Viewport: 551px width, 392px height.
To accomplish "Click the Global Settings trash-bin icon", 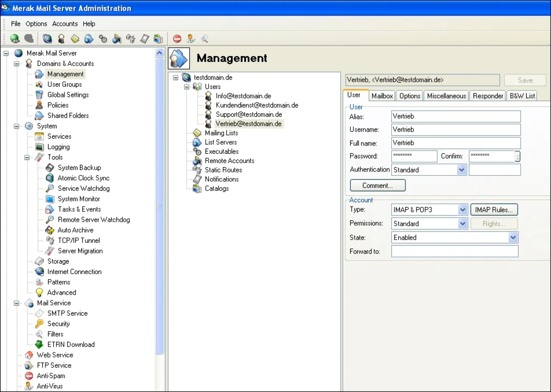I will pos(39,95).
